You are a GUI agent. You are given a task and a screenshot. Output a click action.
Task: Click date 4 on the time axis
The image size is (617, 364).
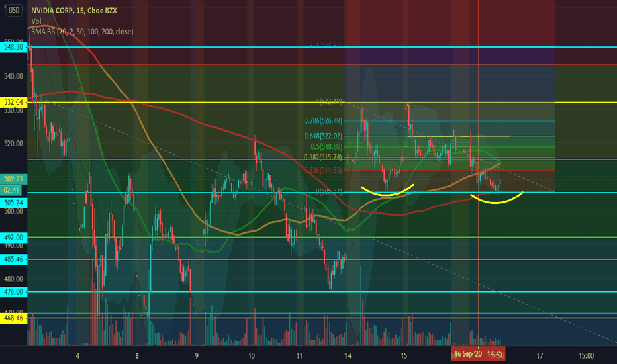[77, 356]
